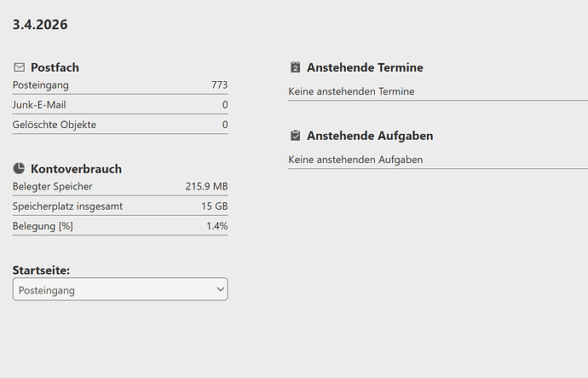The height and width of the screenshot is (378, 588).
Task: Click the Anstehende Aufgaben heading
Action: click(370, 136)
